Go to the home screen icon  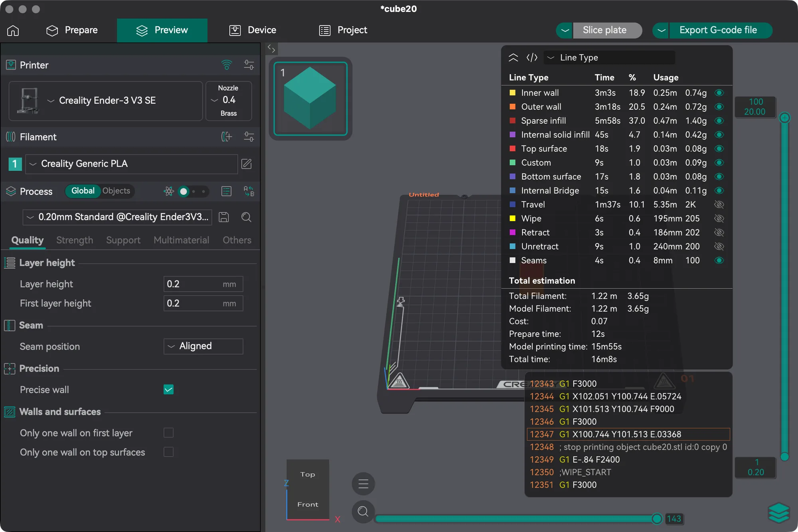[13, 30]
